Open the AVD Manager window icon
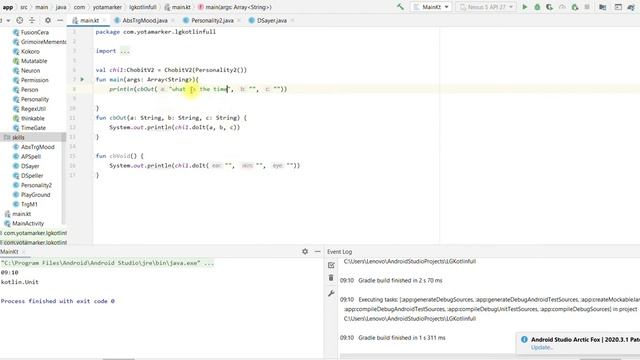This screenshot has height=360, width=640. (x=618, y=7)
